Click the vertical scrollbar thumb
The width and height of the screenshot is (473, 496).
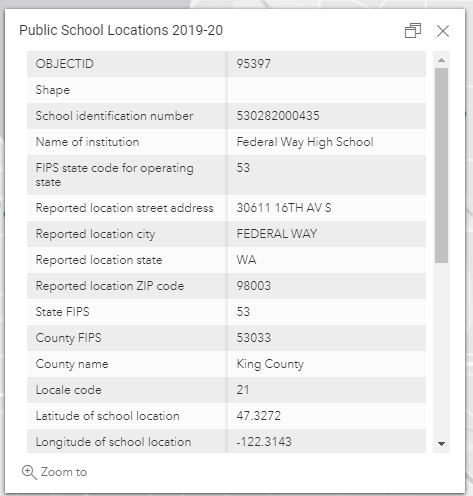pyautogui.click(x=441, y=165)
